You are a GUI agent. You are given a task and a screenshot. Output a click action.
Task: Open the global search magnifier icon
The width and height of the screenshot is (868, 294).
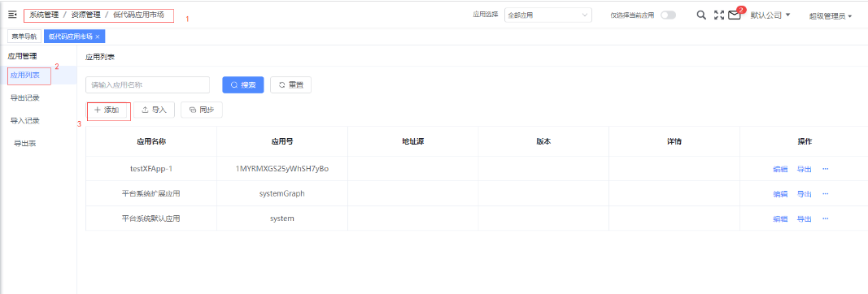pos(700,15)
